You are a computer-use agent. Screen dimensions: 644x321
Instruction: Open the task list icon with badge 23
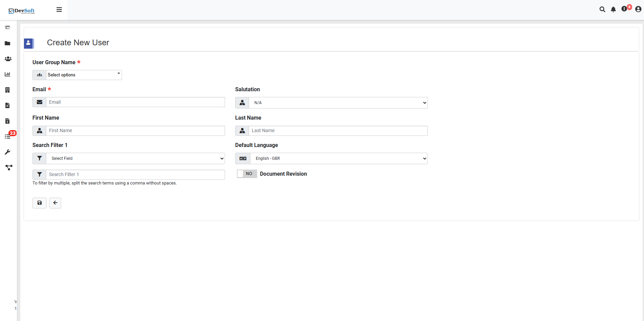[x=8, y=136]
